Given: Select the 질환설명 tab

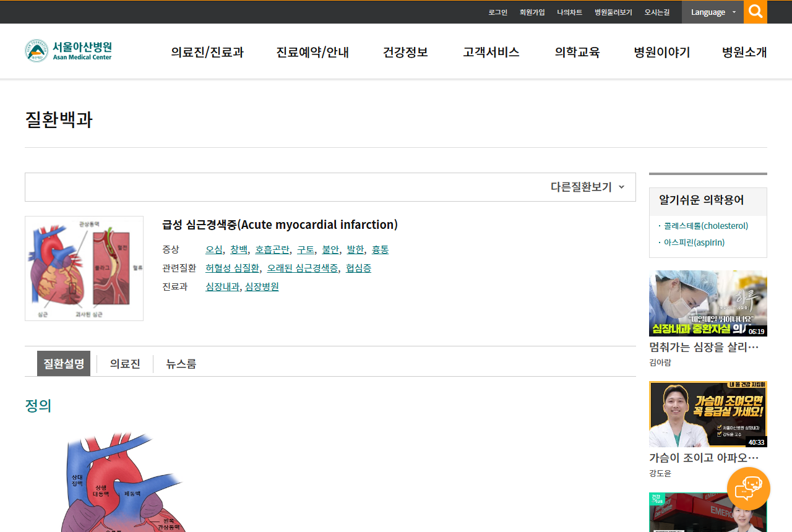Looking at the screenshot, I should (64, 364).
